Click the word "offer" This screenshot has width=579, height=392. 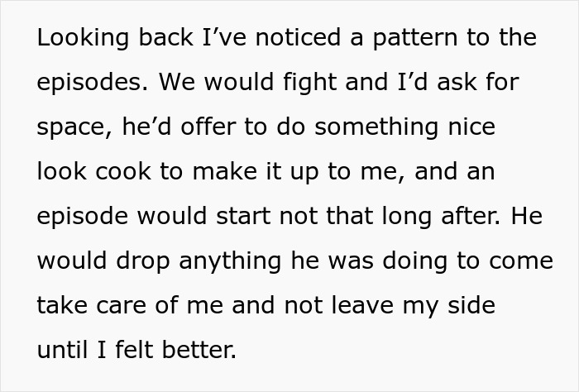click(199, 127)
